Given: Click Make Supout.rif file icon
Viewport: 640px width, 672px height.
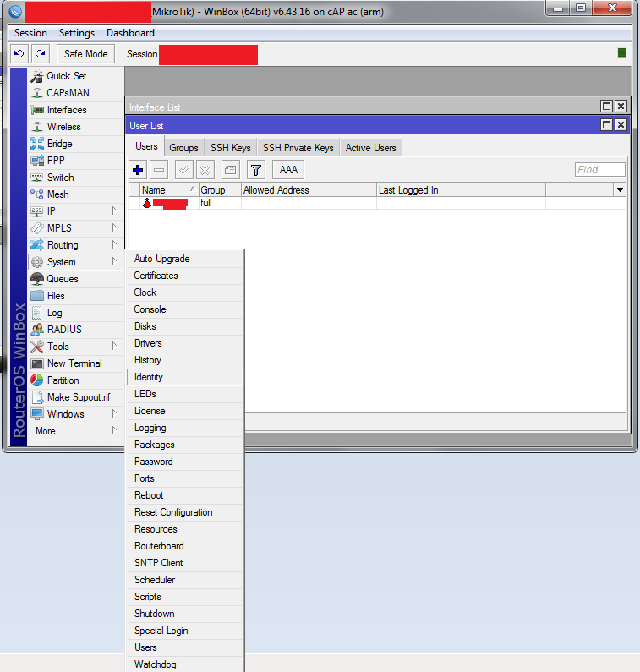Looking at the screenshot, I should (x=38, y=397).
